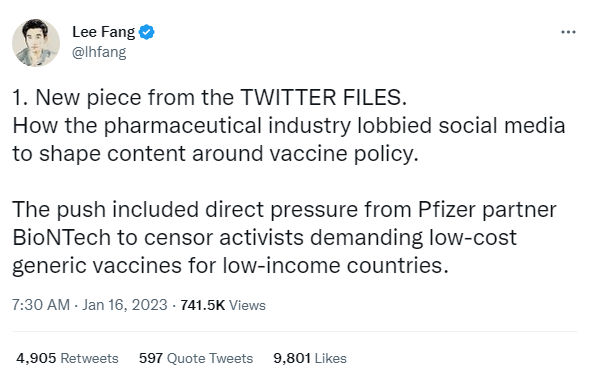Click the blue verified checkmark badge
This screenshot has height=378, width=592.
tap(146, 32)
